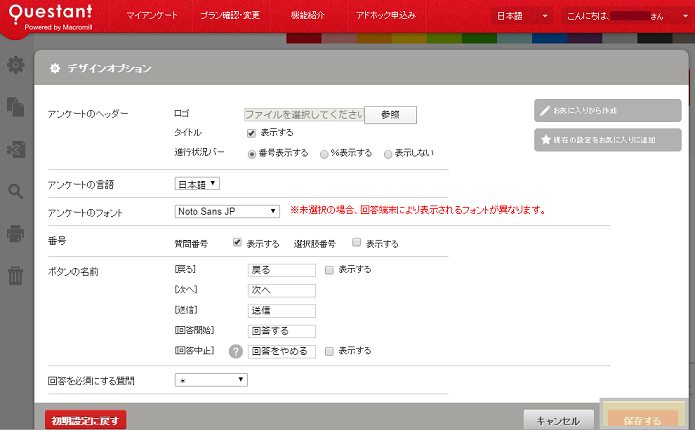Screen dimensions: 695x430
Task: Click the help question mark beside 回答中止
Action: coord(237,351)
